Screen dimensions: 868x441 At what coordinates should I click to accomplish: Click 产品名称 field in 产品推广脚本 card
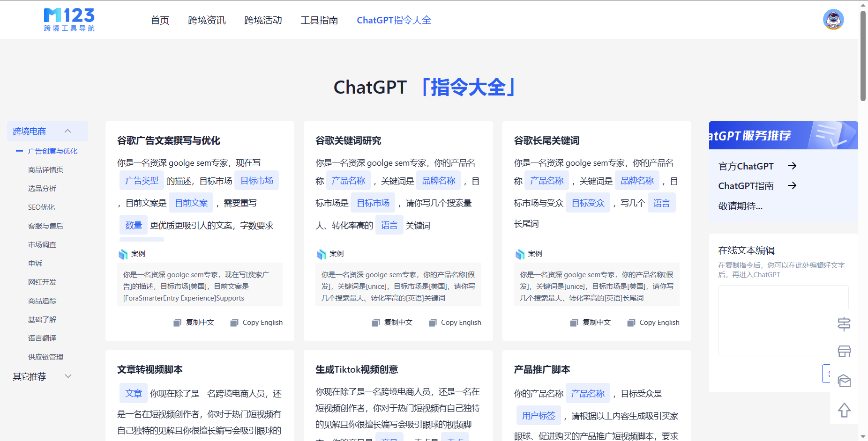pos(588,393)
